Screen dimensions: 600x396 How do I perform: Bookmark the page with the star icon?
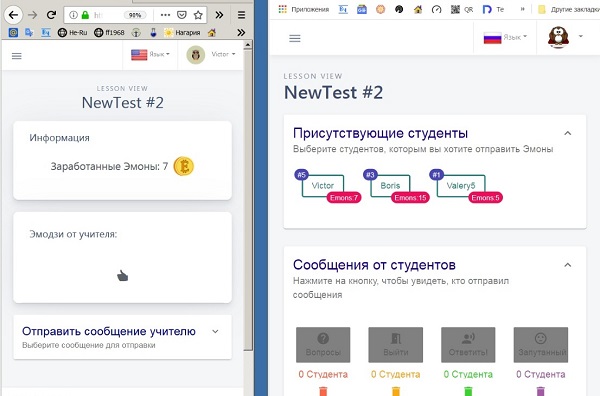point(198,15)
